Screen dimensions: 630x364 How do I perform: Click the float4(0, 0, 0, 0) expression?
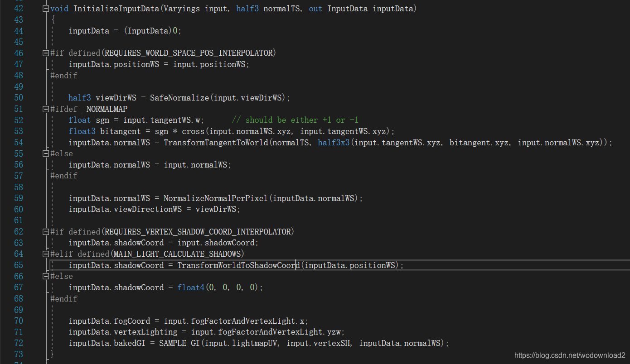218,287
